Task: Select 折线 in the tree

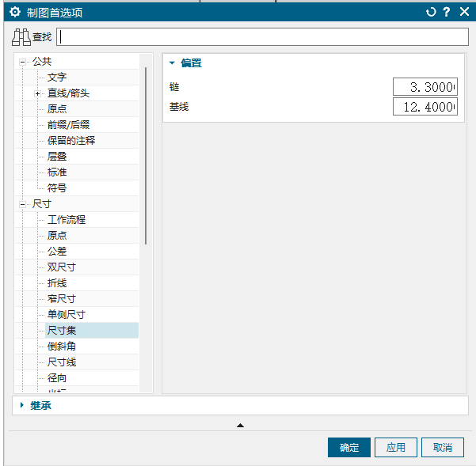Action: pyautogui.click(x=57, y=283)
